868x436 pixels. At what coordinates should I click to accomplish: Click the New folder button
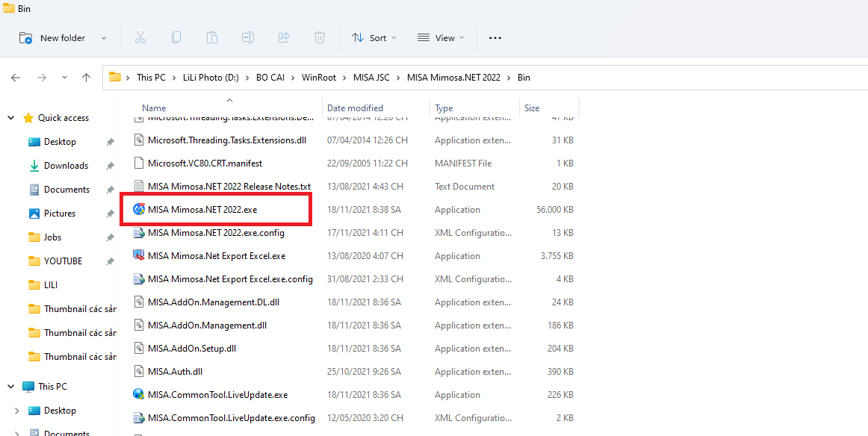coord(52,37)
